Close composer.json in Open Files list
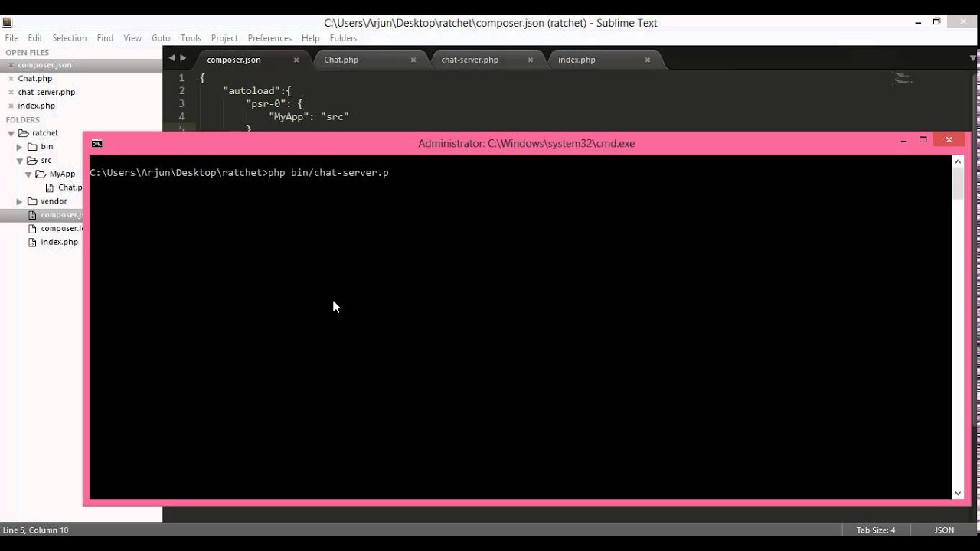The height and width of the screenshot is (551, 980). coord(11,65)
